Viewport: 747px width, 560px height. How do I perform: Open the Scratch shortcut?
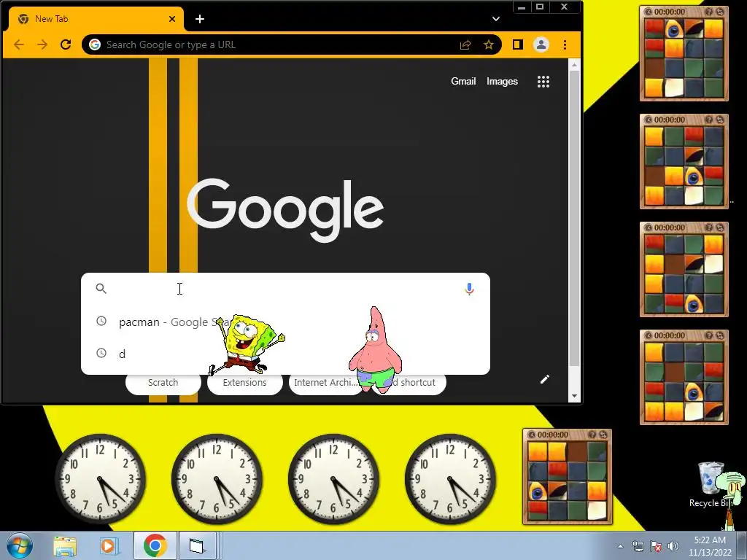163,384
